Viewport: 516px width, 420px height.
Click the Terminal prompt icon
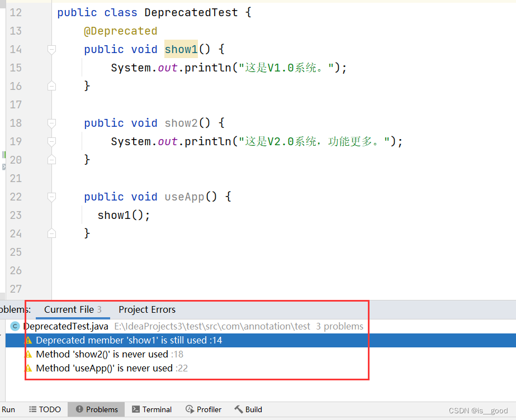pos(136,409)
